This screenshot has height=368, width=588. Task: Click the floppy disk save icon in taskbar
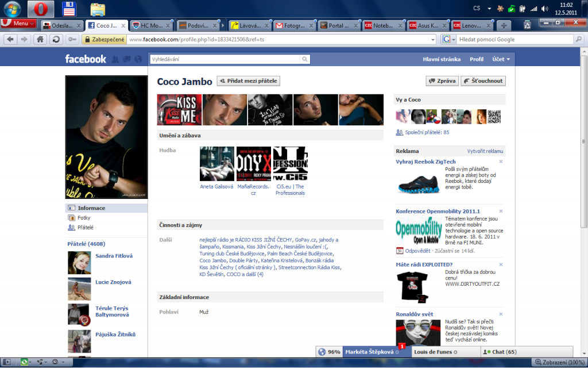pos(69,9)
